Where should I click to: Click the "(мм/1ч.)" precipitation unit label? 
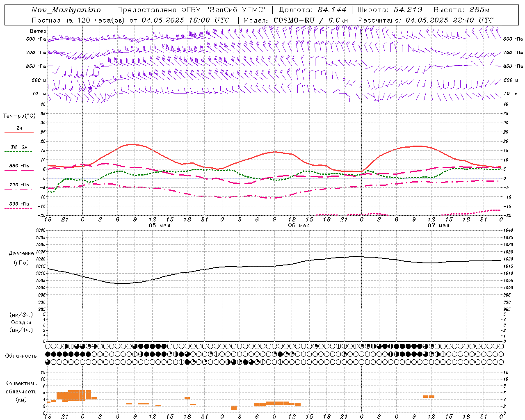pos(21,330)
